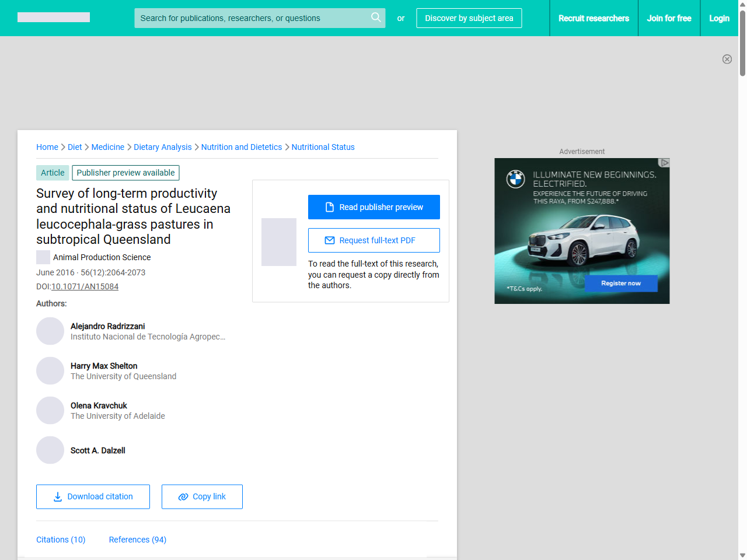Click in the publications search field
This screenshot has height=560, width=747.
[251, 18]
